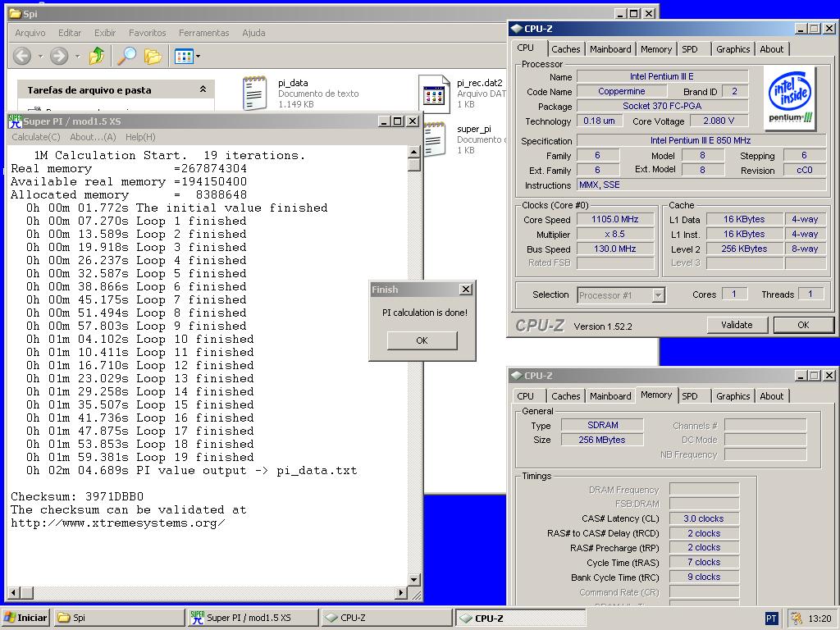Click the Core Voltage 2.080 V value
Image resolution: width=840 pixels, height=630 pixels.
coord(719,121)
